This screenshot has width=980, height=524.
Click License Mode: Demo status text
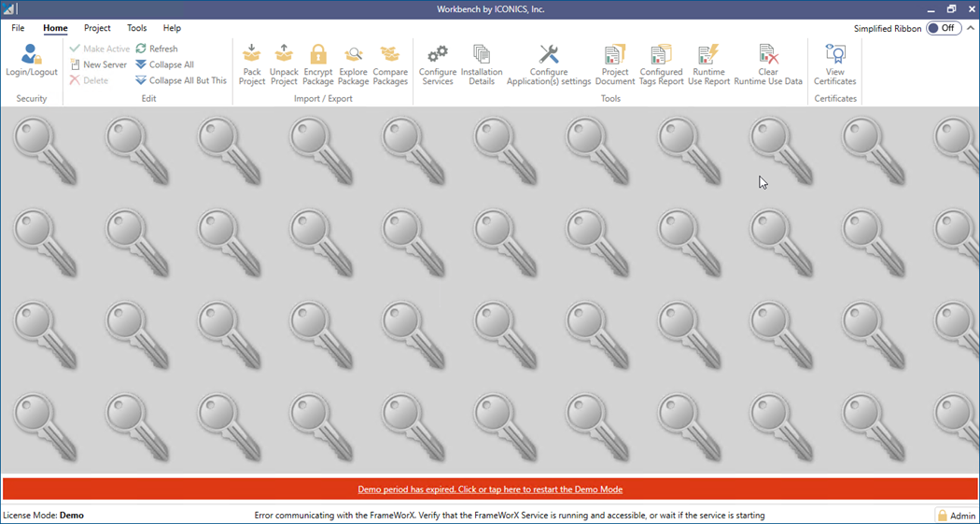(x=43, y=516)
